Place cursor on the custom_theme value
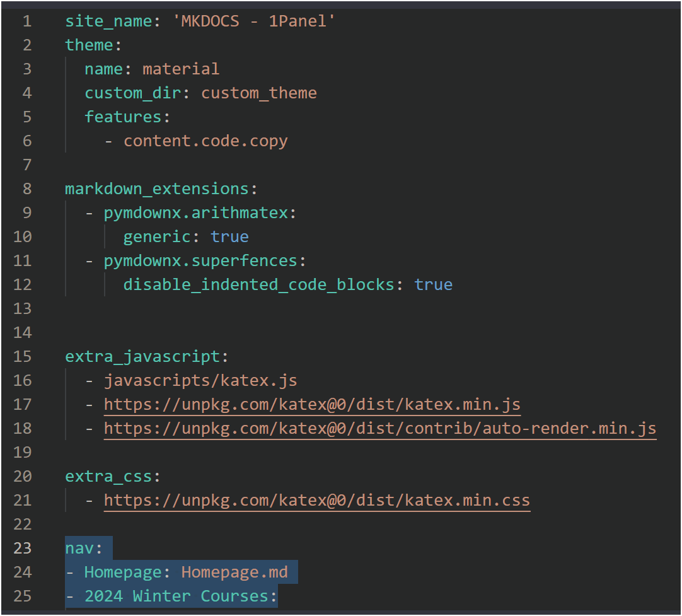 pos(258,93)
